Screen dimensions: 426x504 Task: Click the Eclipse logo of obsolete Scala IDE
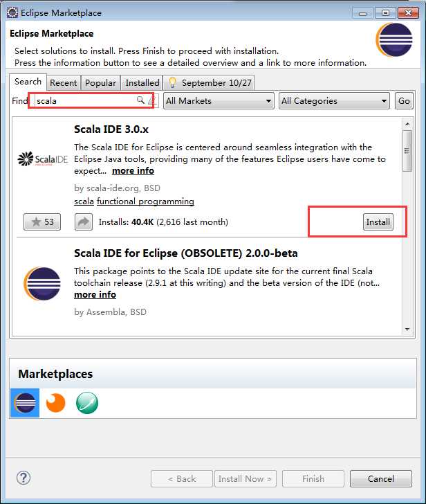coord(42,284)
